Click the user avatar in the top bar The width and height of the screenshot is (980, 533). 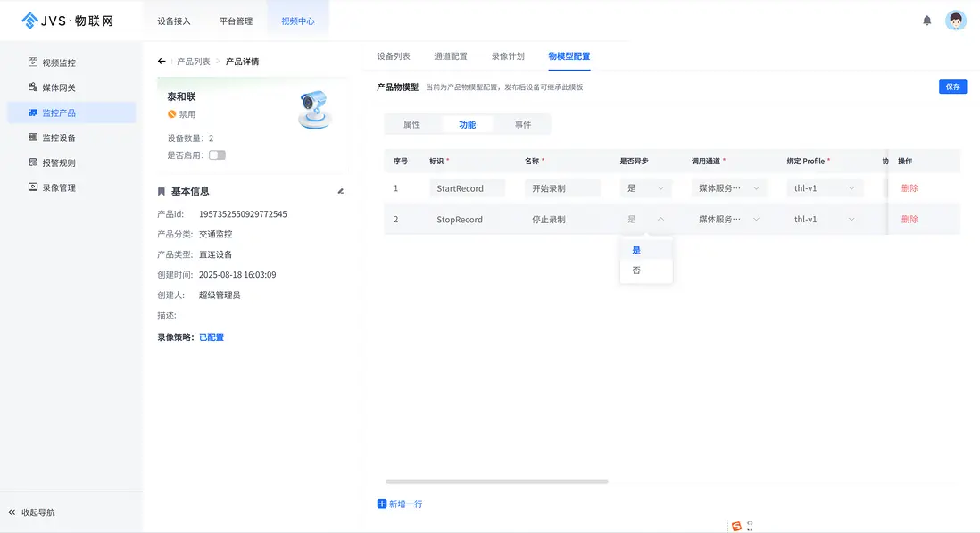click(955, 20)
